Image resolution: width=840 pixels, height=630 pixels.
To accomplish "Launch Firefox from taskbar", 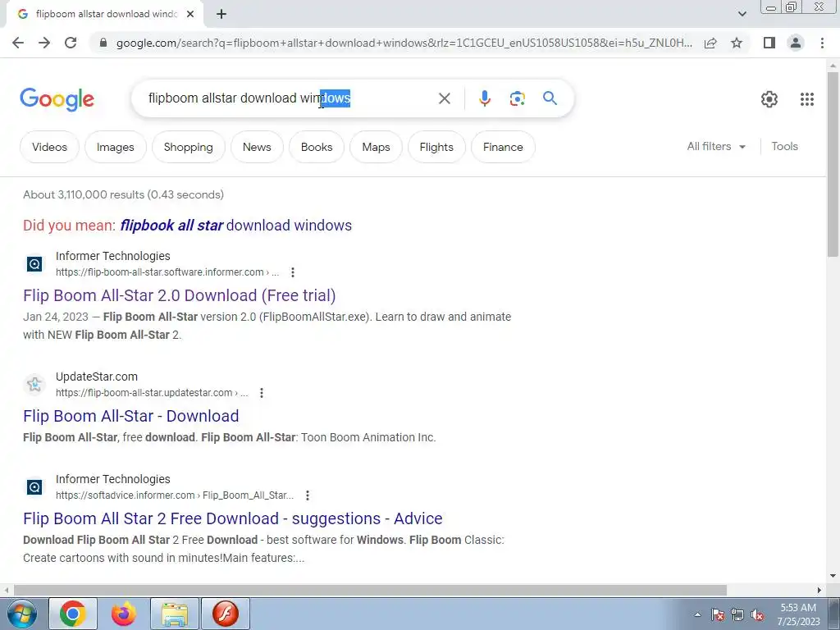I will [x=123, y=614].
